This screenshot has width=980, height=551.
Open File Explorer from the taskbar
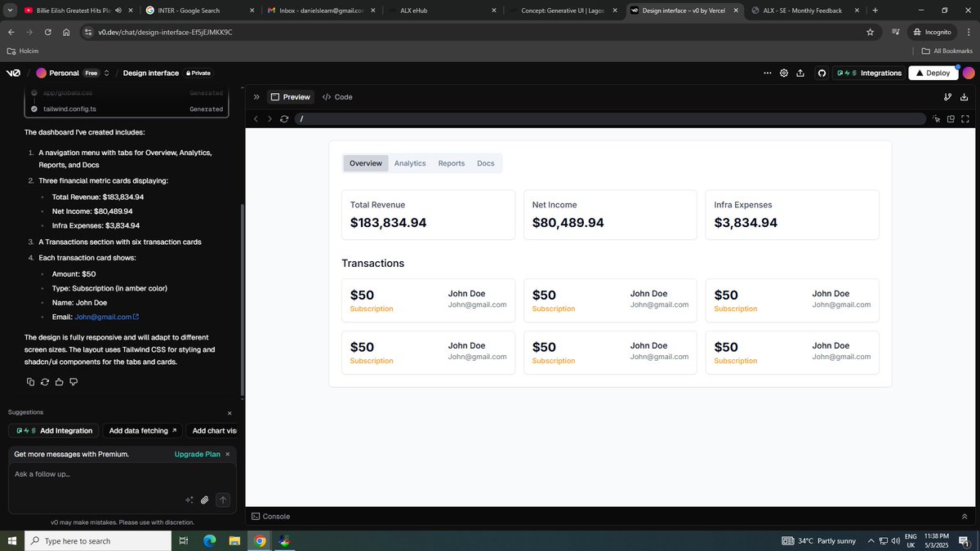click(234, 540)
